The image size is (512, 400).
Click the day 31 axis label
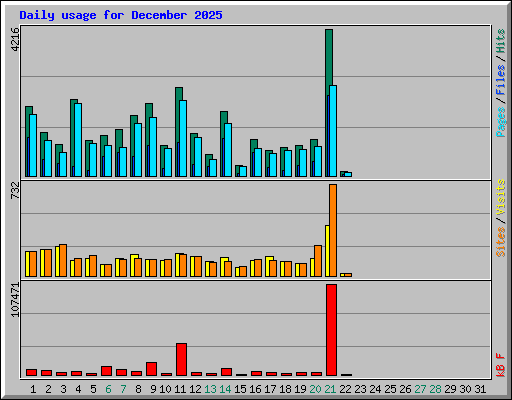(480, 389)
